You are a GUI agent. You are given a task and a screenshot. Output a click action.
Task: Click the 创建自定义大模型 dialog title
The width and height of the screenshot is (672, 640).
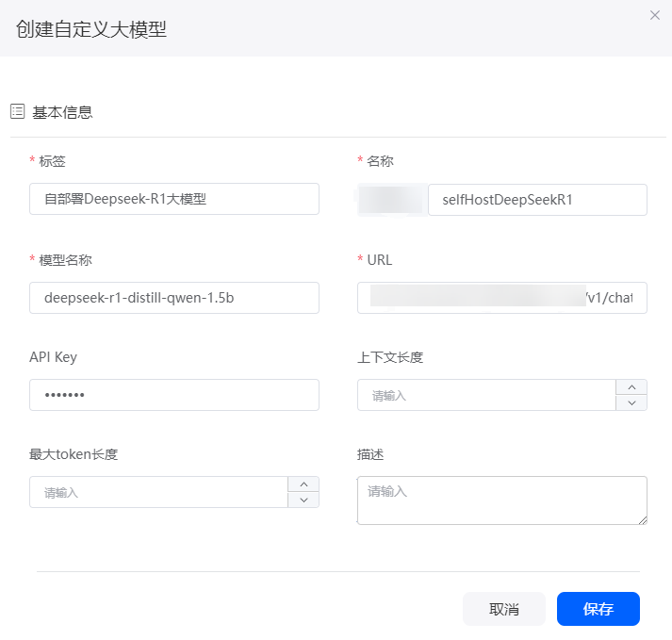(x=91, y=29)
